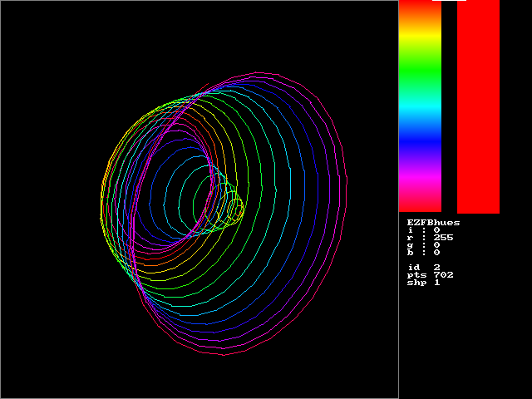Click the 'id 2' readout
The image size is (532, 399).
[x=423, y=268]
